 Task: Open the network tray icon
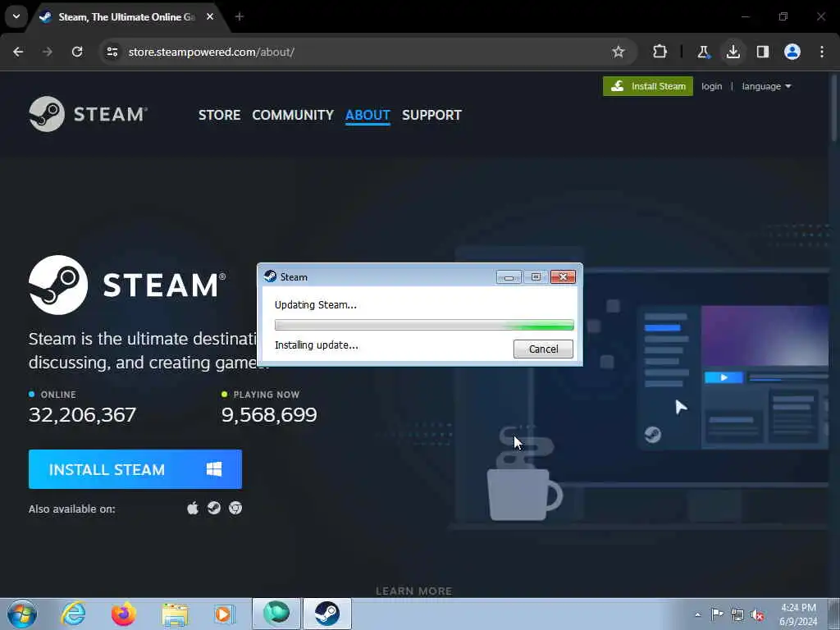(737, 614)
